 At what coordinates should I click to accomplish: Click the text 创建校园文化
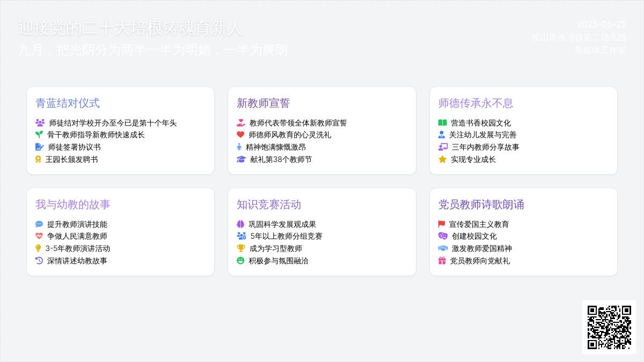(474, 236)
